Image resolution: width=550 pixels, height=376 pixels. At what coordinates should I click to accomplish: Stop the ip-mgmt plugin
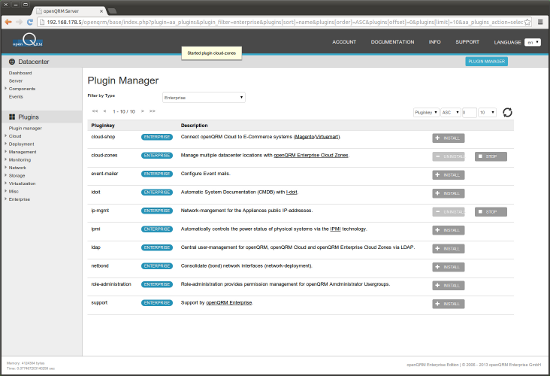click(491, 212)
